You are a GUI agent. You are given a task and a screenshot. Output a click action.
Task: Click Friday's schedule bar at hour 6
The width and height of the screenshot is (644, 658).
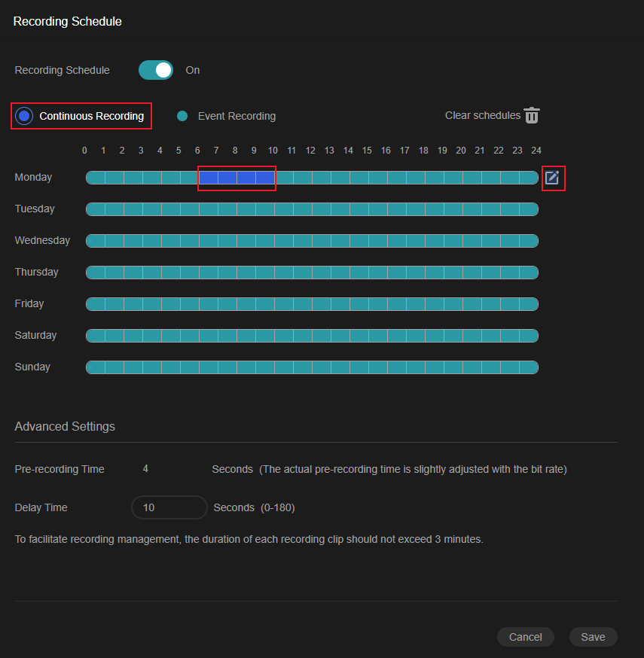pos(209,304)
